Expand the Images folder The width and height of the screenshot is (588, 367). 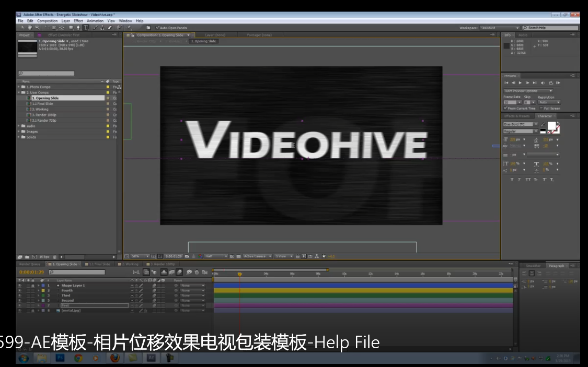[18, 132]
